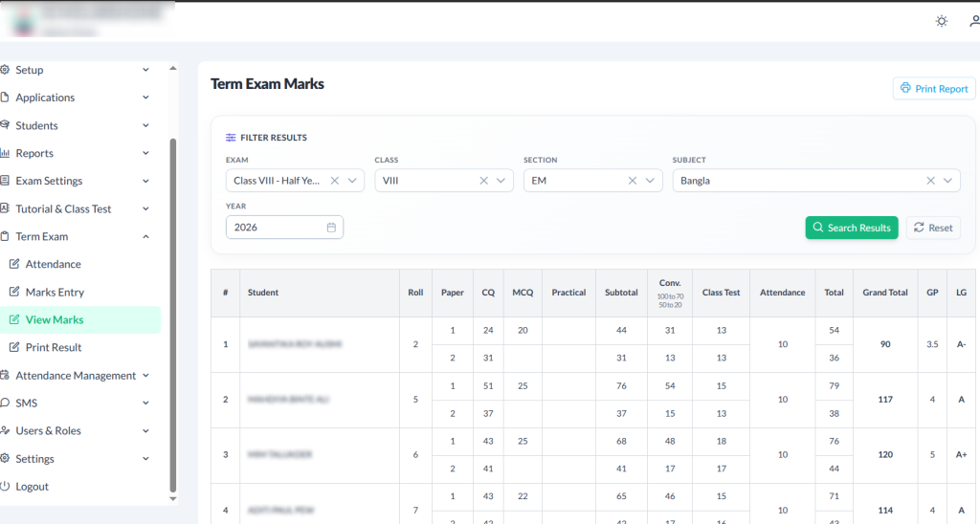
Task: Click the Attendance column header
Action: click(782, 293)
